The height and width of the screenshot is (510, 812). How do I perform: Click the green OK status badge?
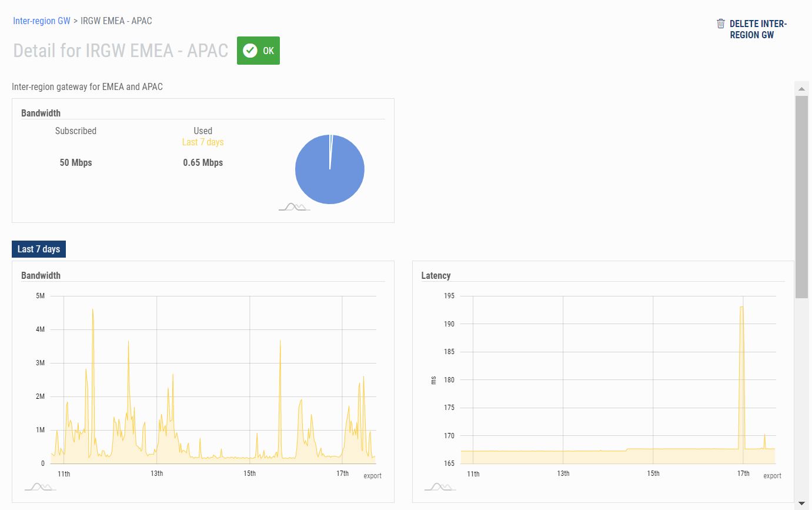pyautogui.click(x=258, y=51)
